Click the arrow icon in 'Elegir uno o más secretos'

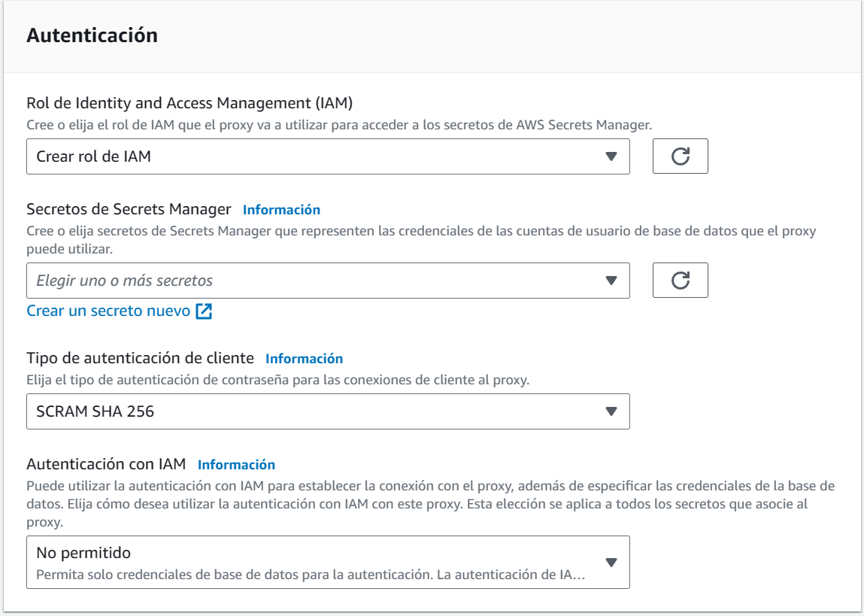[x=611, y=281]
